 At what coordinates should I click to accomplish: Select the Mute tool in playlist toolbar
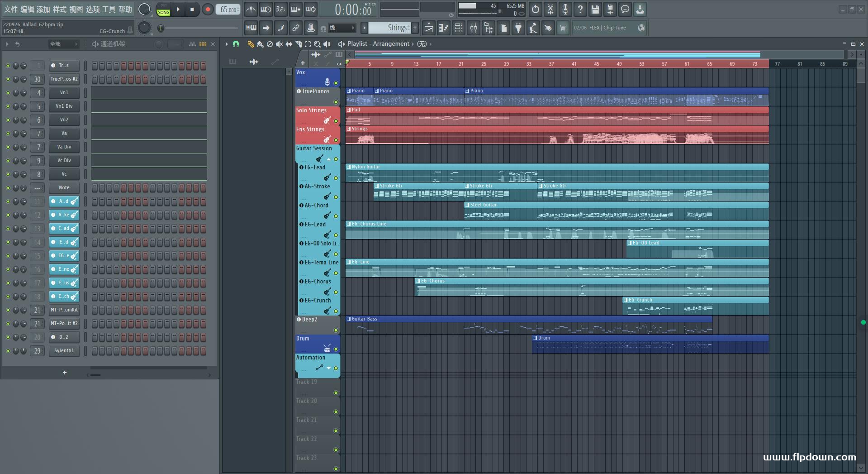pyautogui.click(x=279, y=44)
